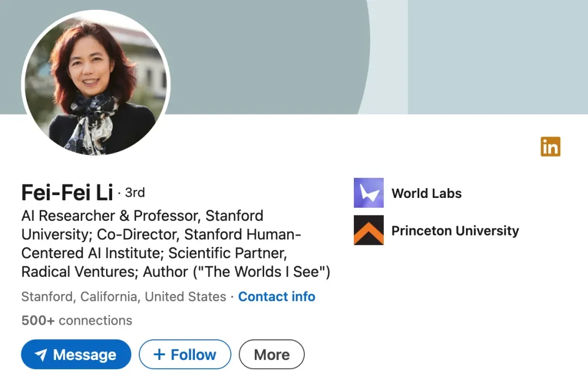The image size is (588, 373).
Task: Click the Stanford, California location text
Action: pyautogui.click(x=123, y=297)
